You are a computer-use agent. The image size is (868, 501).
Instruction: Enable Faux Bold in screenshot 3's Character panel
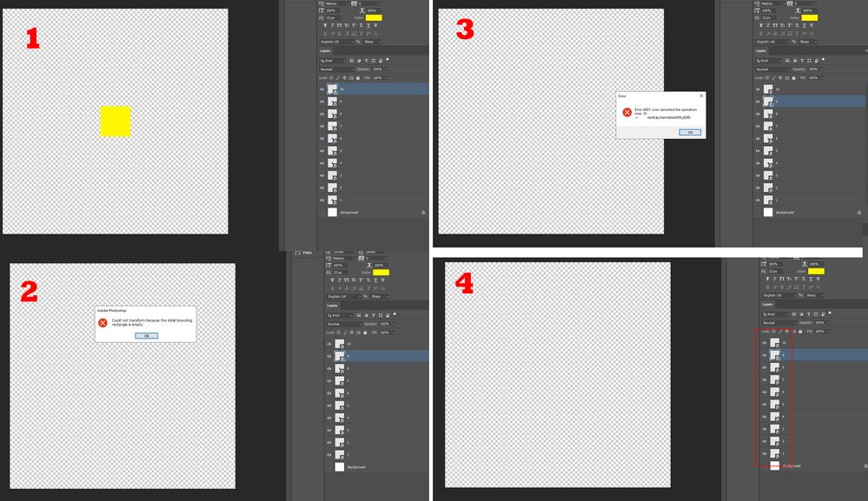click(760, 25)
